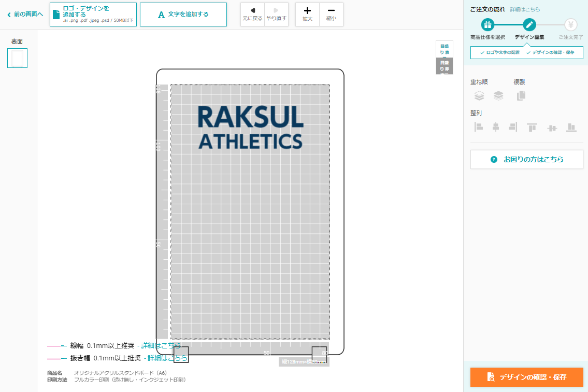
Task: Click the send-to-back layer order icon
Action: (498, 96)
